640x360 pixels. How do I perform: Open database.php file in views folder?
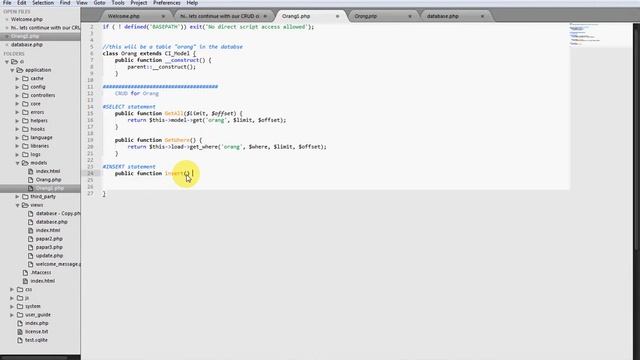pyautogui.click(x=51, y=222)
